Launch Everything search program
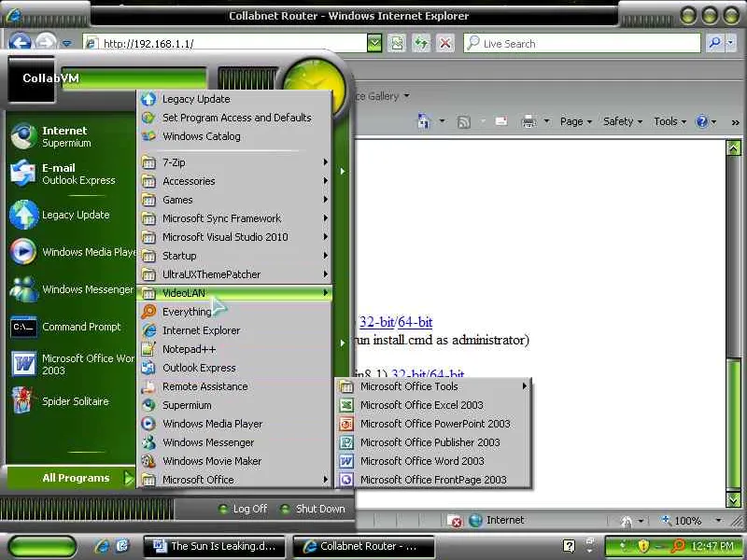 (x=234, y=312)
